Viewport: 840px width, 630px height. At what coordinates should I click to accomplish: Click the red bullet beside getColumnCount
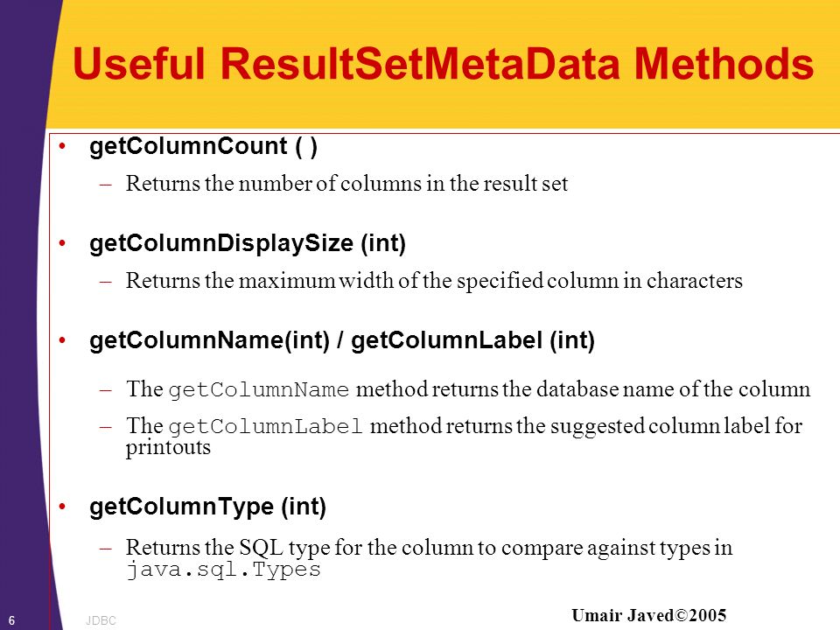pos(63,146)
